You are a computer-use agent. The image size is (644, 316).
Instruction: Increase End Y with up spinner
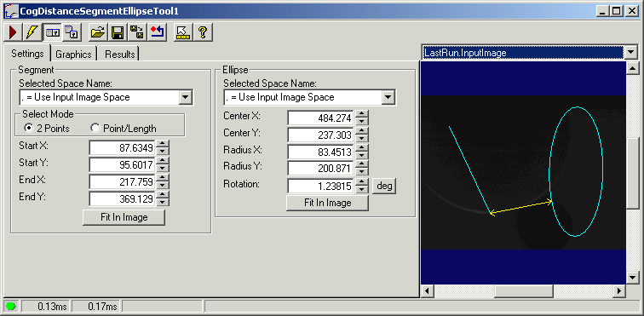click(x=163, y=195)
